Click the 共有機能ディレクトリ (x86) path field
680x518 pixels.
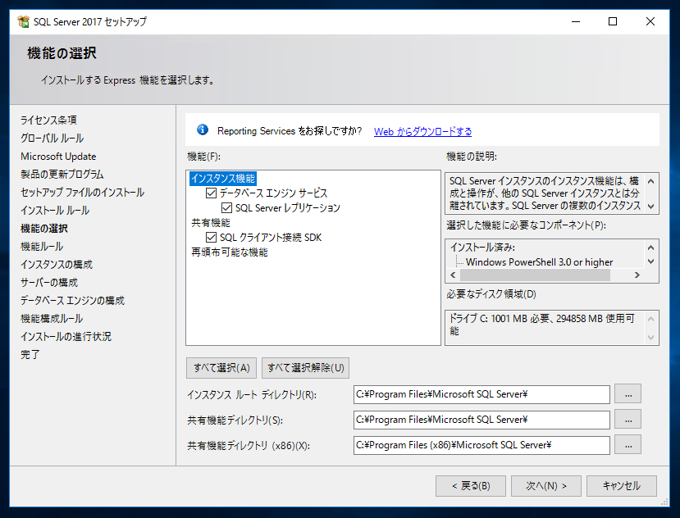[481, 445]
